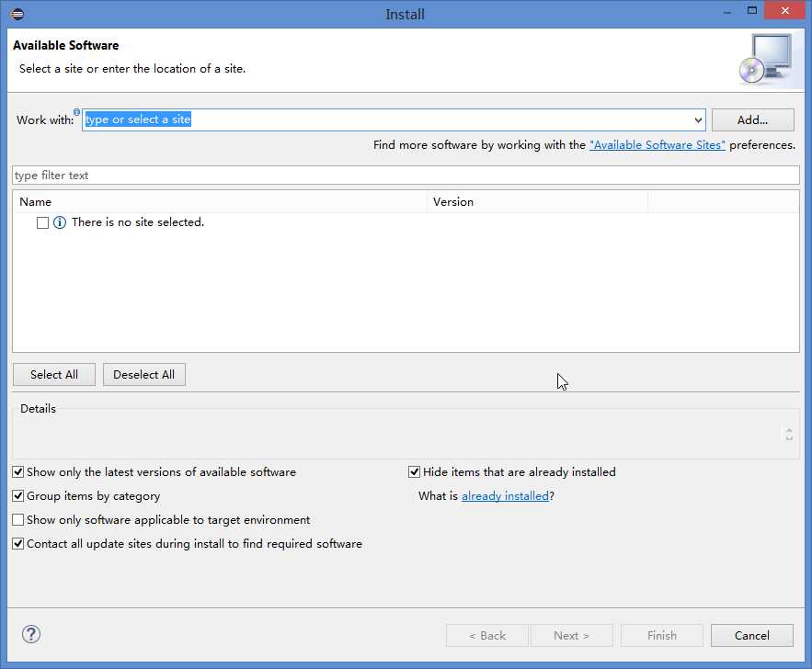The width and height of the screenshot is (812, 669).
Task: Maximize the Install window
Action: (x=752, y=11)
